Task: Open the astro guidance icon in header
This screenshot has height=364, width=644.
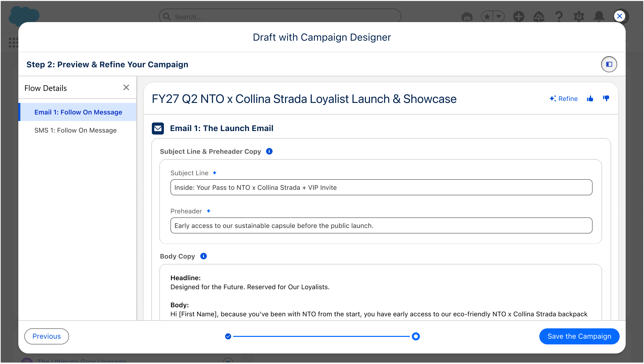Action: pos(467,17)
